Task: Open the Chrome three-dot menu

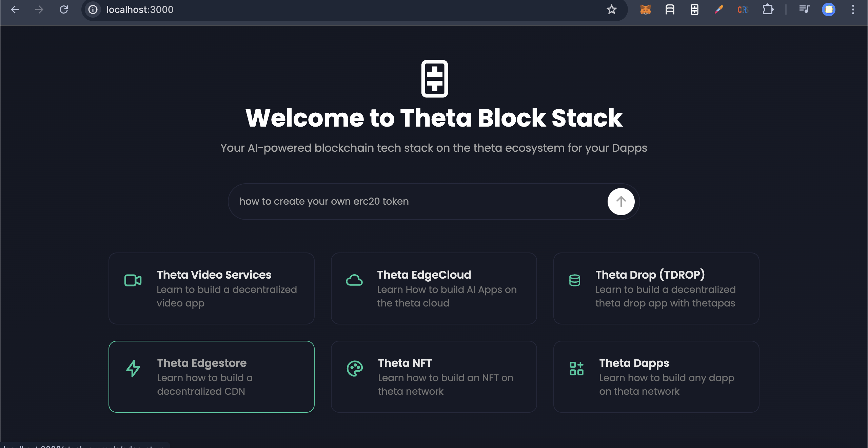Action: (x=853, y=10)
